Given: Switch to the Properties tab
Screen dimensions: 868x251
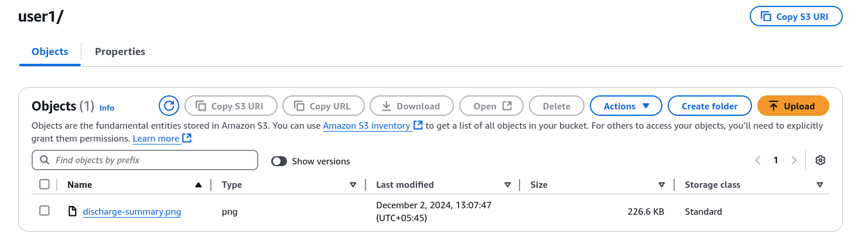Looking at the screenshot, I should [x=120, y=51].
